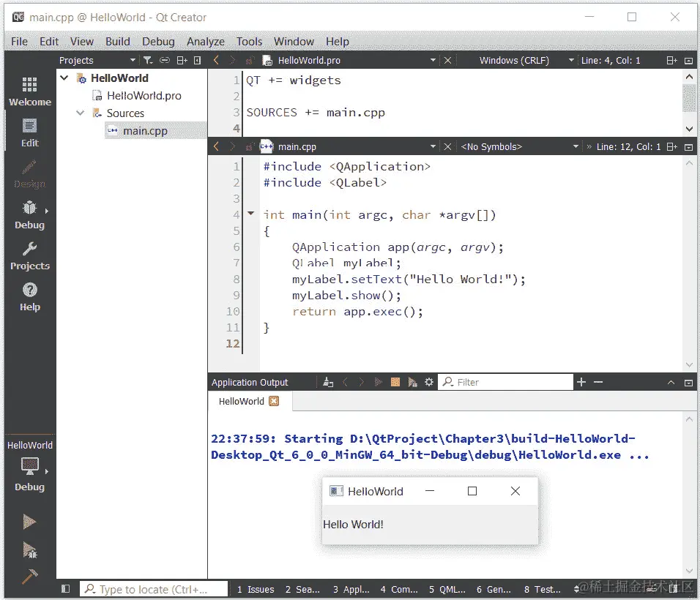The image size is (700, 600).
Task: Open output pane selector arrows in status bar
Action: (576, 589)
